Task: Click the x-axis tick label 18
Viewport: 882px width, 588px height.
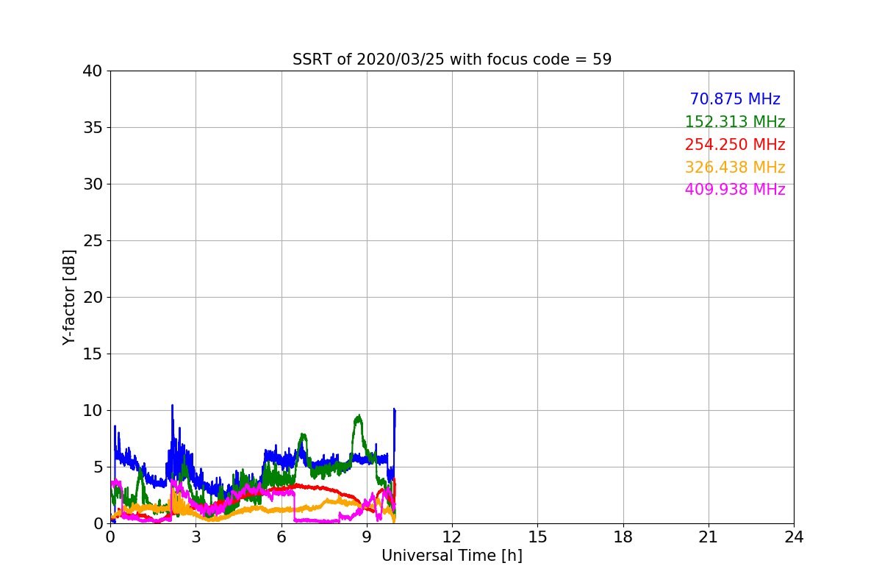Action: tap(623, 537)
